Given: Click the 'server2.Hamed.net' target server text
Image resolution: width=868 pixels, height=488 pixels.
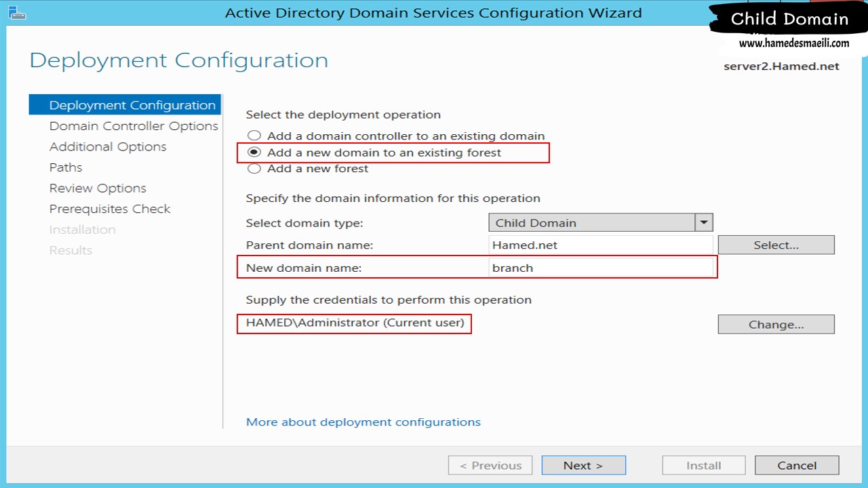Looking at the screenshot, I should pyautogui.click(x=781, y=66).
